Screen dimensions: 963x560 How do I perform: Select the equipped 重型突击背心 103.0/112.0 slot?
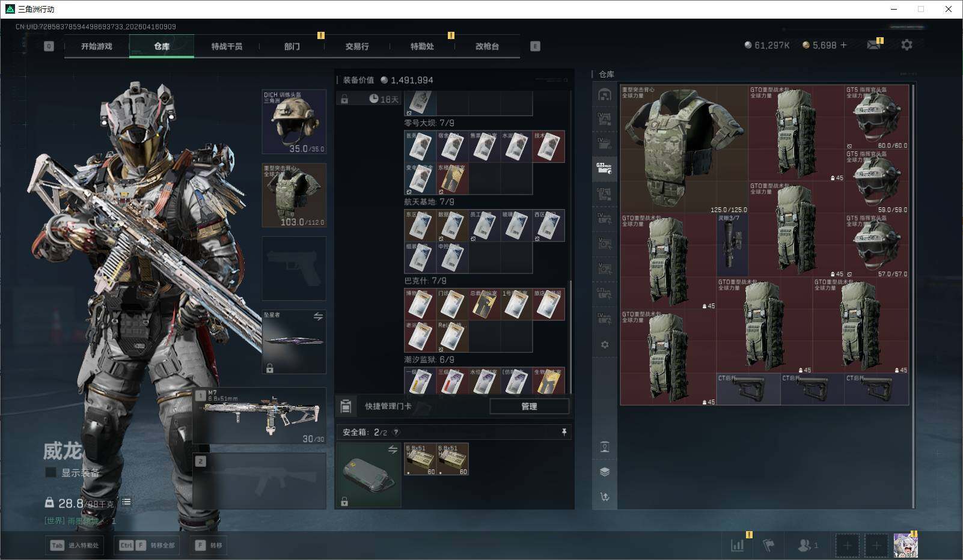(294, 195)
